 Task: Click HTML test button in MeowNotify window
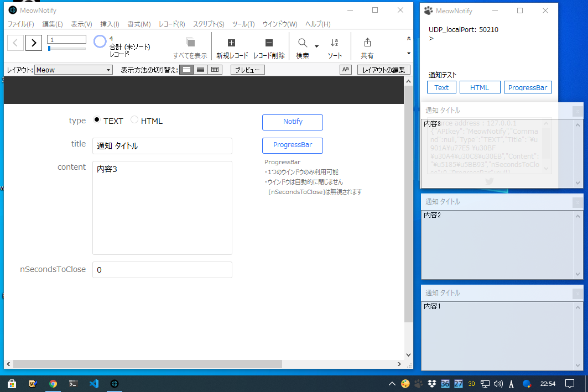coord(480,87)
